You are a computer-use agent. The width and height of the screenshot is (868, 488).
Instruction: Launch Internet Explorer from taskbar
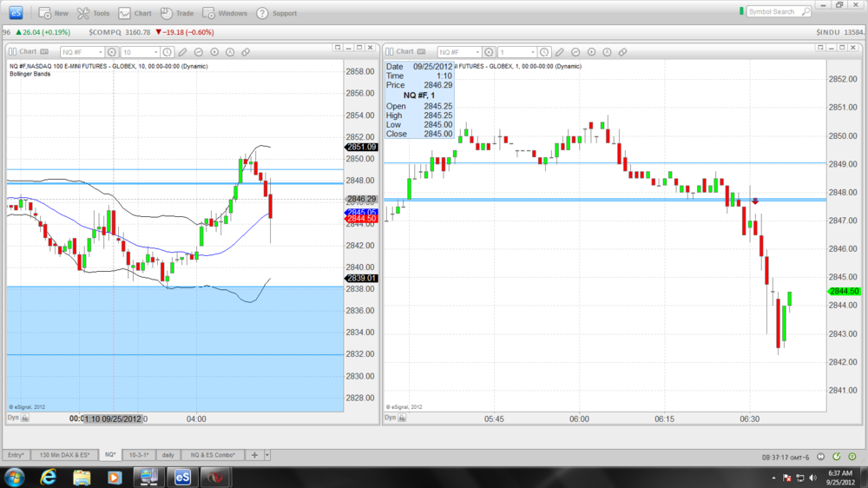click(49, 477)
